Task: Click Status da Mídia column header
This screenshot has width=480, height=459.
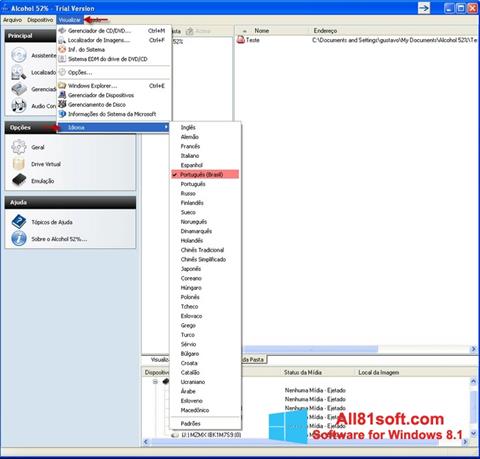Action: 303,372
